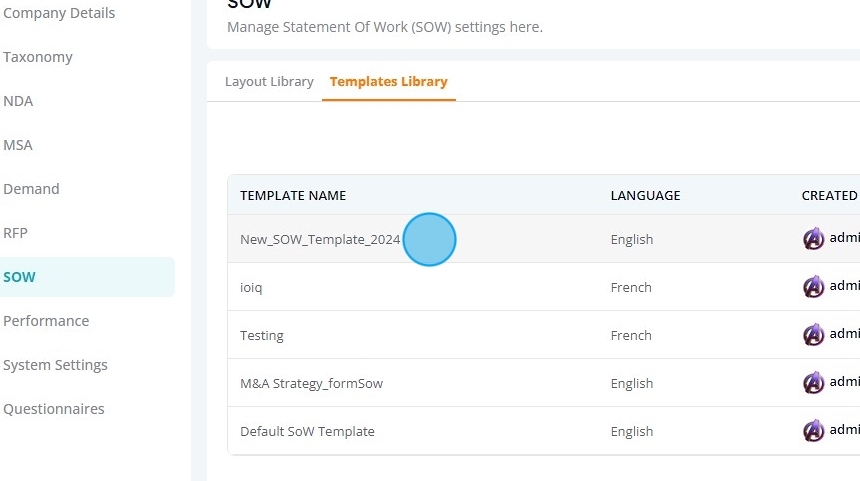Click avatar icon in M&A Strategy_formSow row

[x=814, y=383]
